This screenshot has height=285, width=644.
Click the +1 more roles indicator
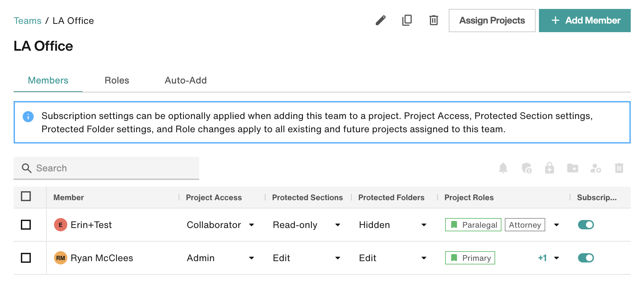tap(542, 258)
